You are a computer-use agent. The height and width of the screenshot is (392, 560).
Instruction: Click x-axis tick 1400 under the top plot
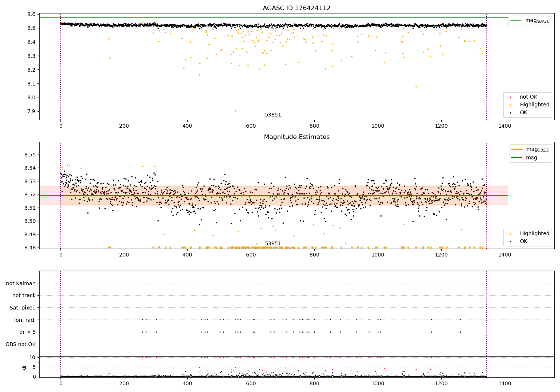click(505, 126)
